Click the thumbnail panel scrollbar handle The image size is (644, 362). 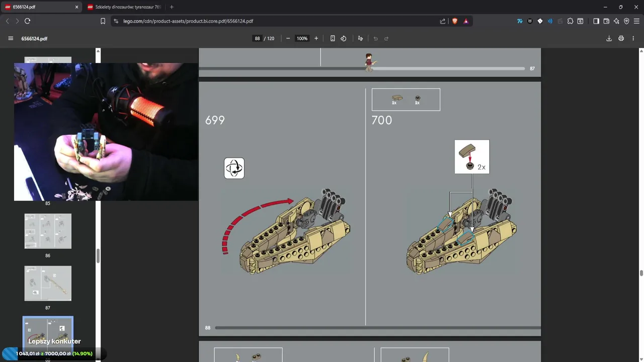(98, 255)
